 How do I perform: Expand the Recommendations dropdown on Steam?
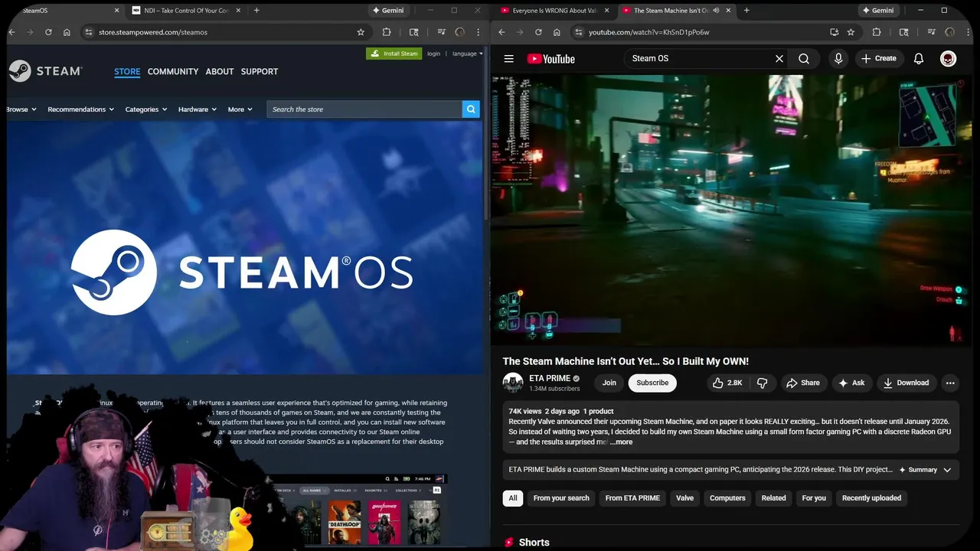pos(80,109)
